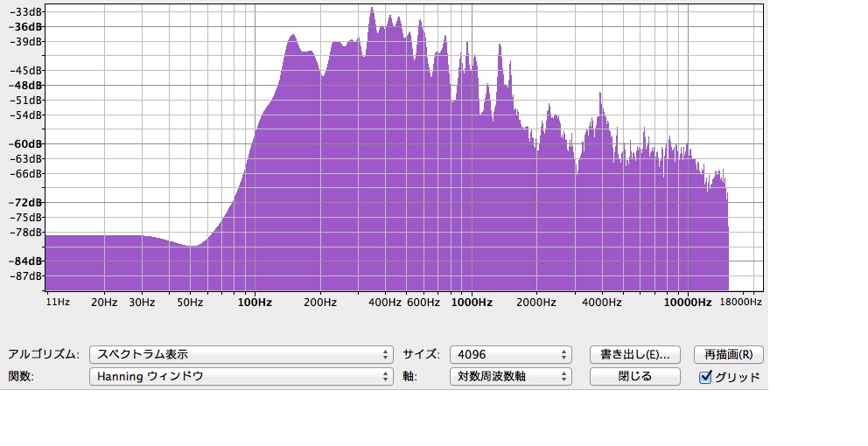868x446 pixels.
Task: Select the 18000Hz label at axis end
Action: [x=740, y=303]
